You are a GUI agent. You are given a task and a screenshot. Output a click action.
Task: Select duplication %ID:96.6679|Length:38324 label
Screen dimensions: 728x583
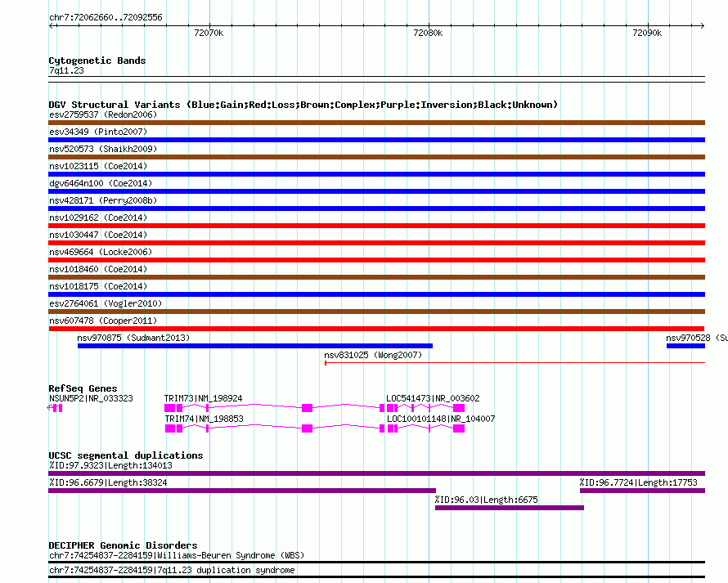point(108,482)
